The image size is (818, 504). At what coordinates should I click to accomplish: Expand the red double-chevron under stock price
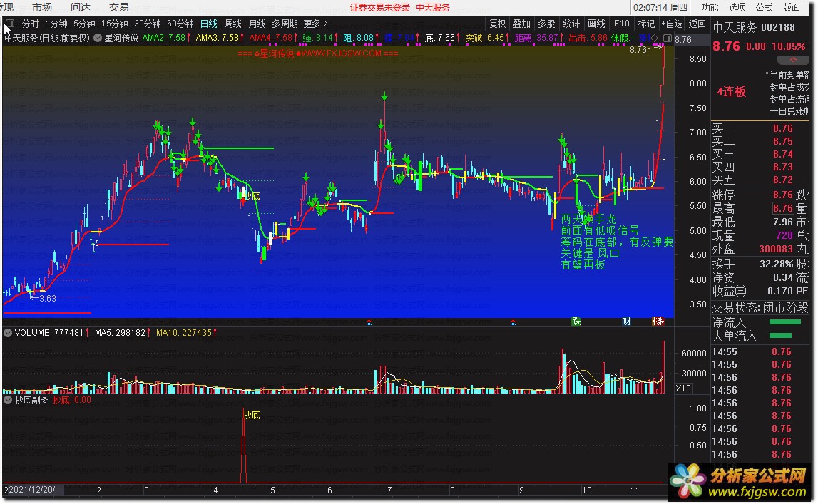pos(794,60)
